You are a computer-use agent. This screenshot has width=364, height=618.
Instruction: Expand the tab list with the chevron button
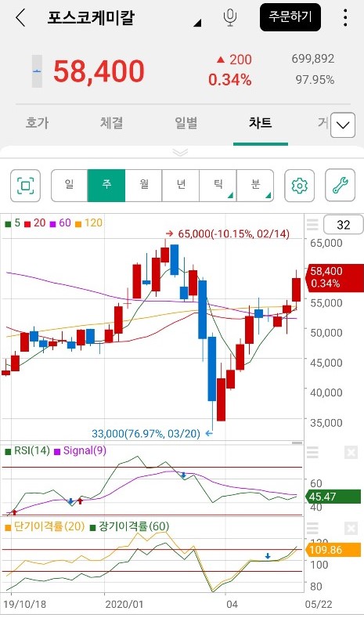[x=343, y=125]
